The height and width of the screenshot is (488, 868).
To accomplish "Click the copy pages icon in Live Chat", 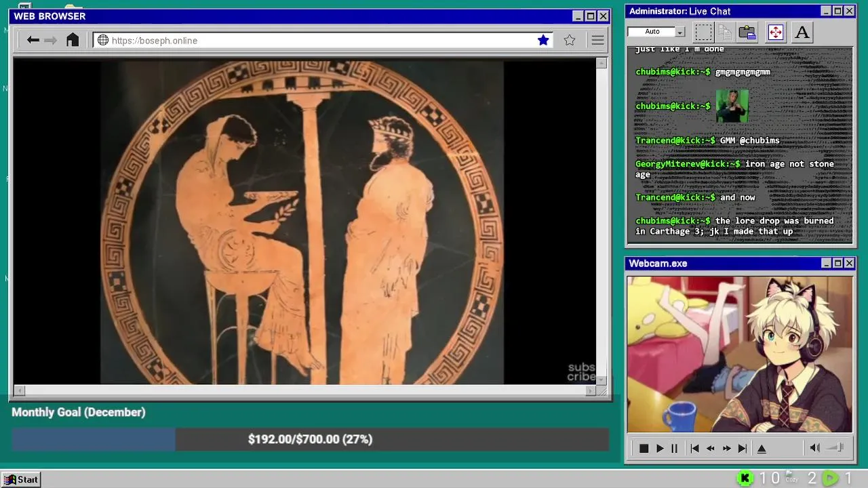I will (725, 32).
